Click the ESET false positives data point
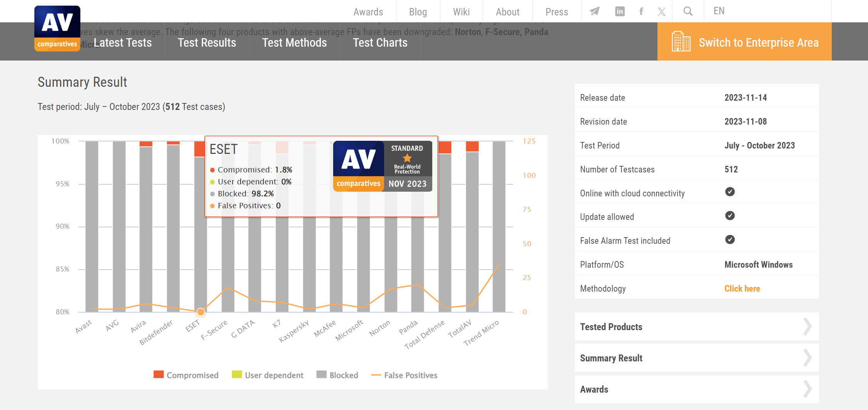 [x=201, y=312]
